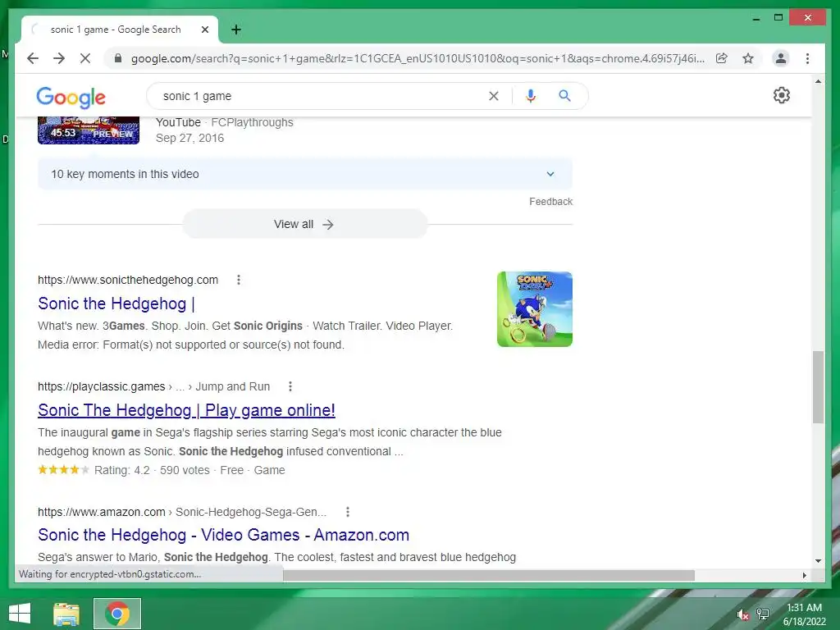Screen dimensions: 840x630
Task: Open options for the playclassic.games result
Action: tap(290, 386)
